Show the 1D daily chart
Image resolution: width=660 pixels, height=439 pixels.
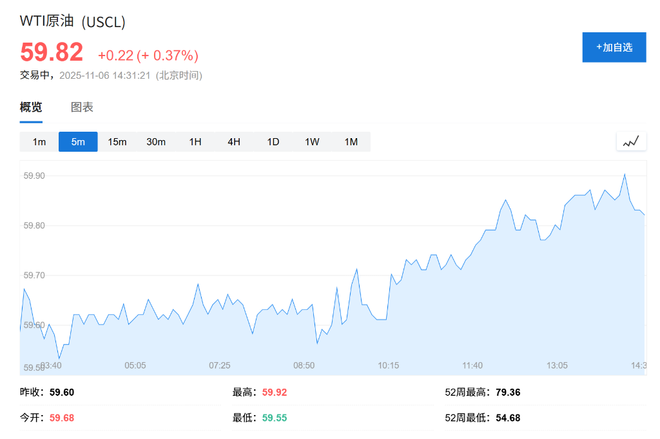(x=273, y=142)
